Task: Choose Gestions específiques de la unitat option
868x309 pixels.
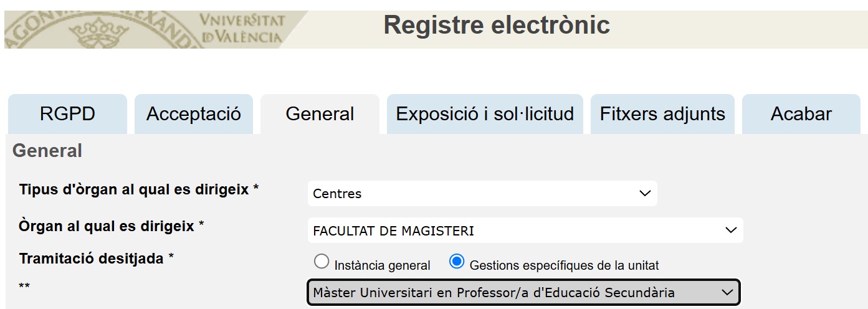Action: coord(457,262)
